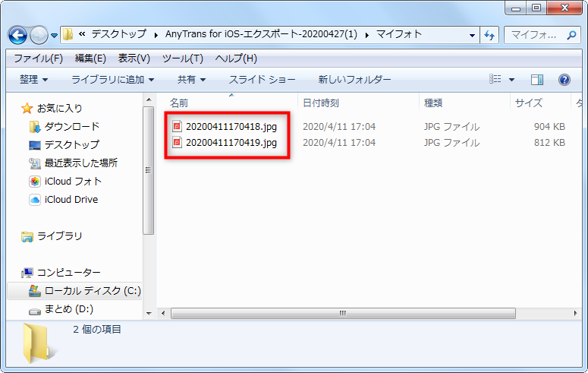Click horizontal scrollbar right arrow
Image resolution: width=588 pixels, height=373 pixels.
(x=575, y=313)
